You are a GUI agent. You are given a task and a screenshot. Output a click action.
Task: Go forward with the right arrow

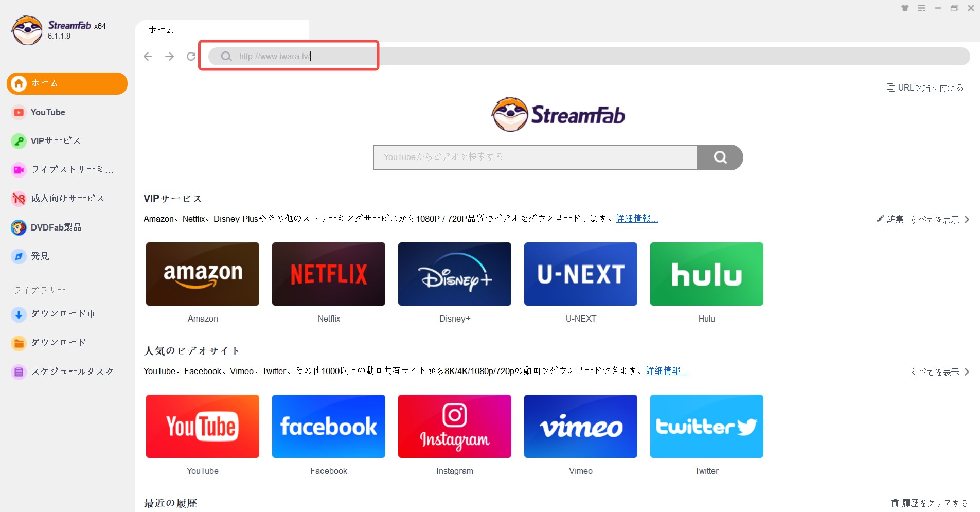coord(169,57)
